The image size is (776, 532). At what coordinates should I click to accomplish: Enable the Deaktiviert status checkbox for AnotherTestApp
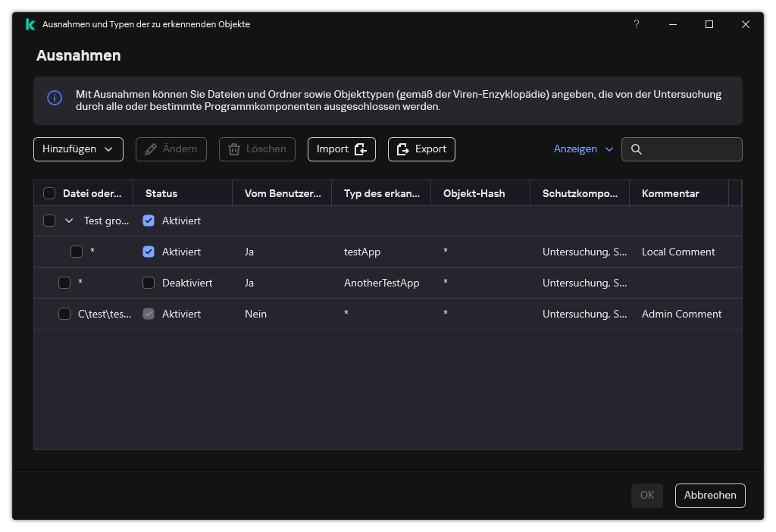[x=149, y=283]
